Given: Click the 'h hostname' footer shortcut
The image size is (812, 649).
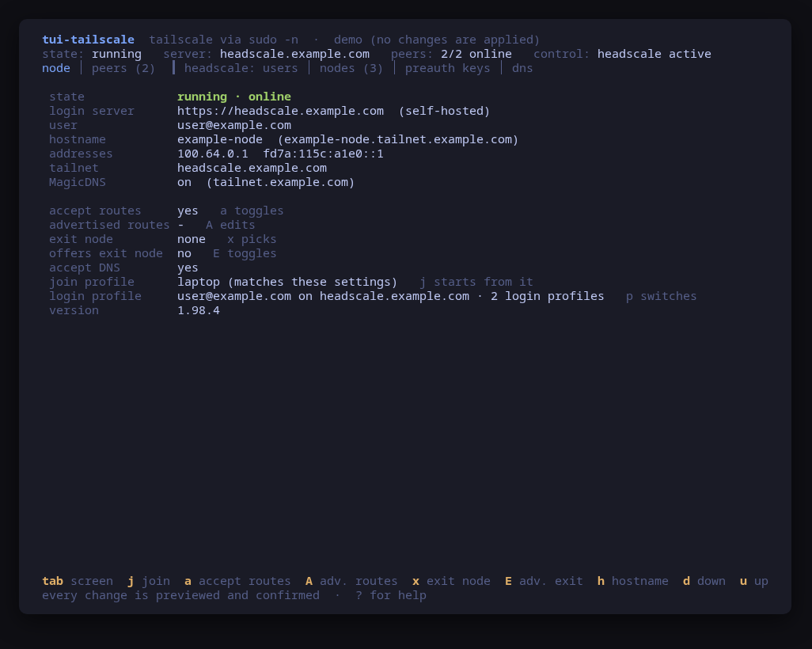Looking at the screenshot, I should (633, 581).
